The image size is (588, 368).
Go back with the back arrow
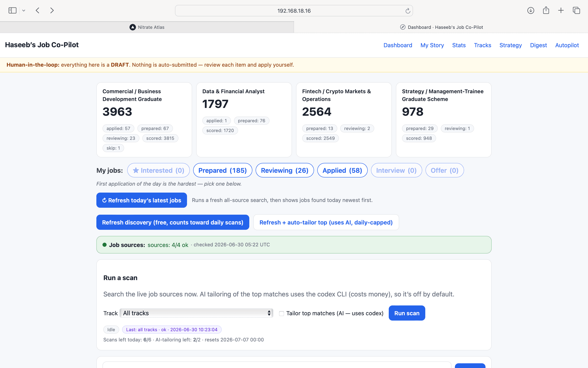click(x=37, y=10)
